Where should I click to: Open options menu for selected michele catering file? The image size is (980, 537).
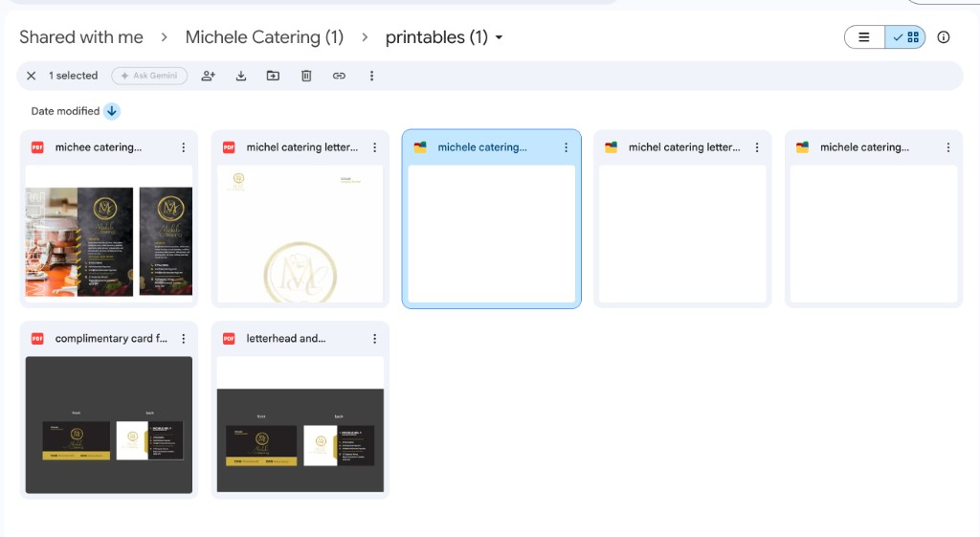click(x=566, y=147)
